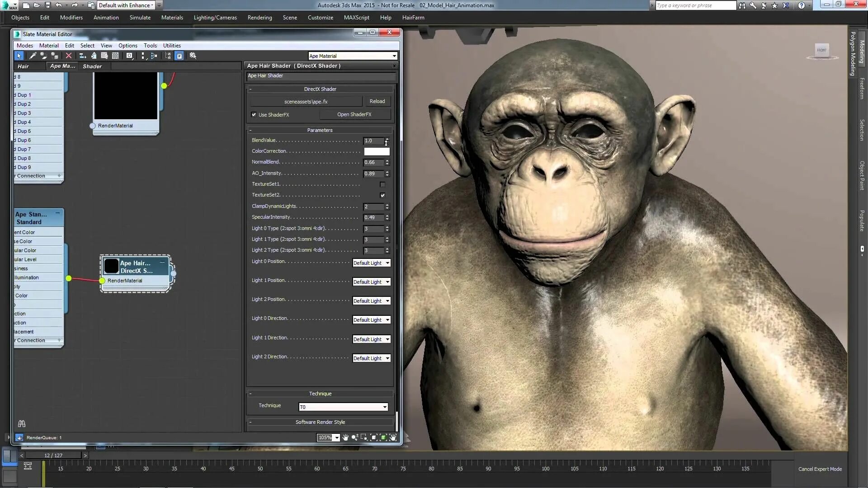Open the Ape Material view dropdown

[353, 56]
